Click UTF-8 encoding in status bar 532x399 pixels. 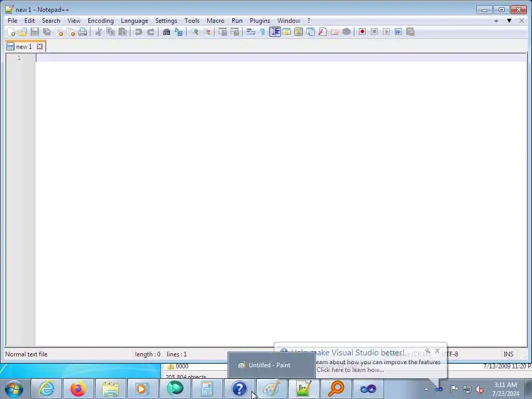(x=450, y=354)
